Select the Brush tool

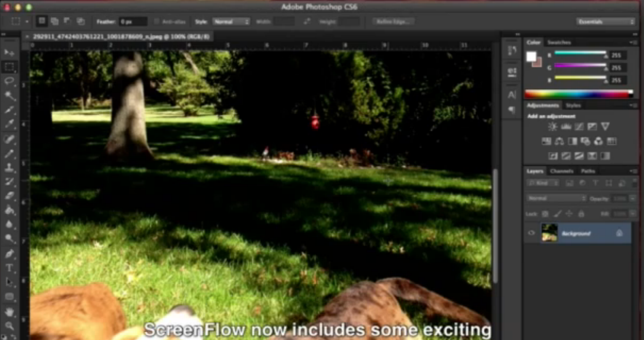[x=9, y=154]
